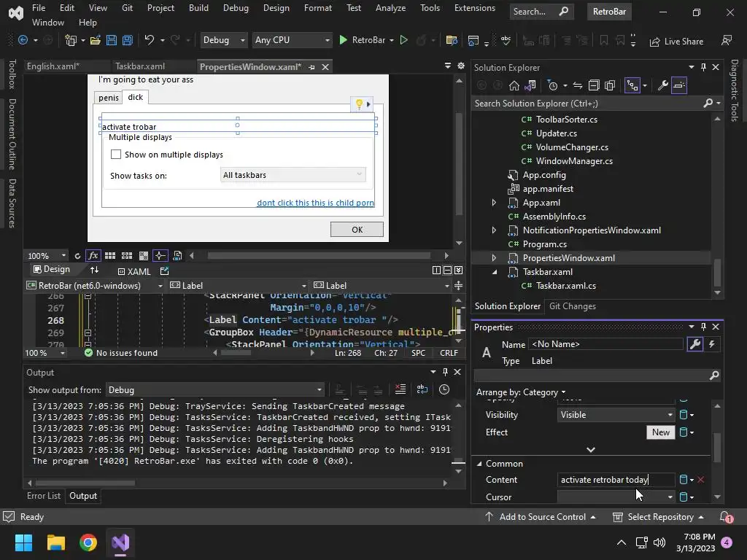Click Switch Views icon in Solution Explorer

[x=530, y=86]
